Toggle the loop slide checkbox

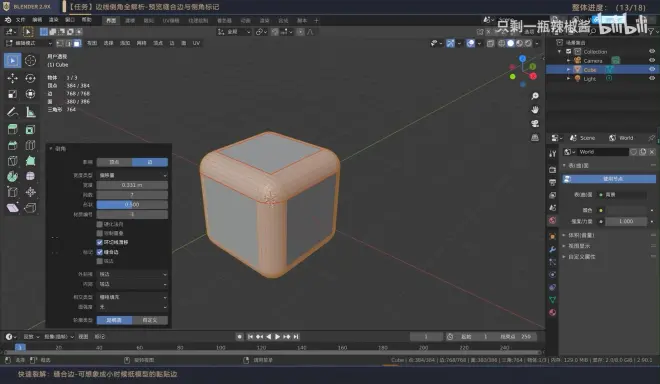pos(100,243)
